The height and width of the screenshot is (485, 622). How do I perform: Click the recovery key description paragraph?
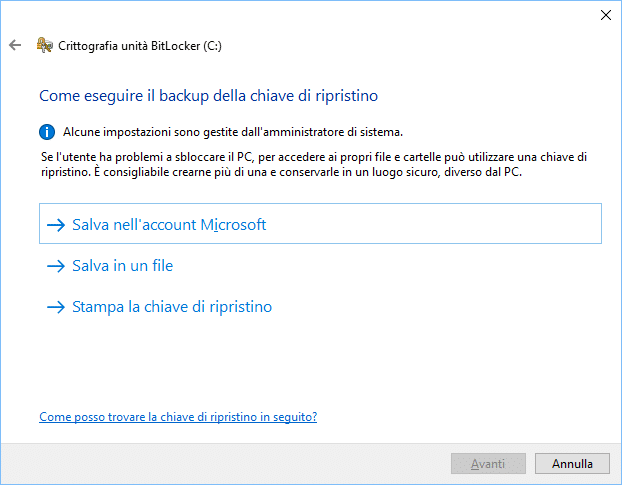314,165
